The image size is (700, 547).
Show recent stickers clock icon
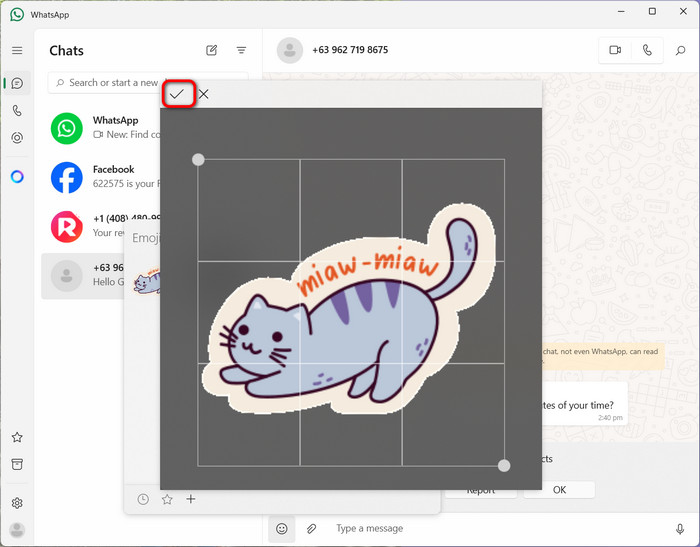pos(143,499)
